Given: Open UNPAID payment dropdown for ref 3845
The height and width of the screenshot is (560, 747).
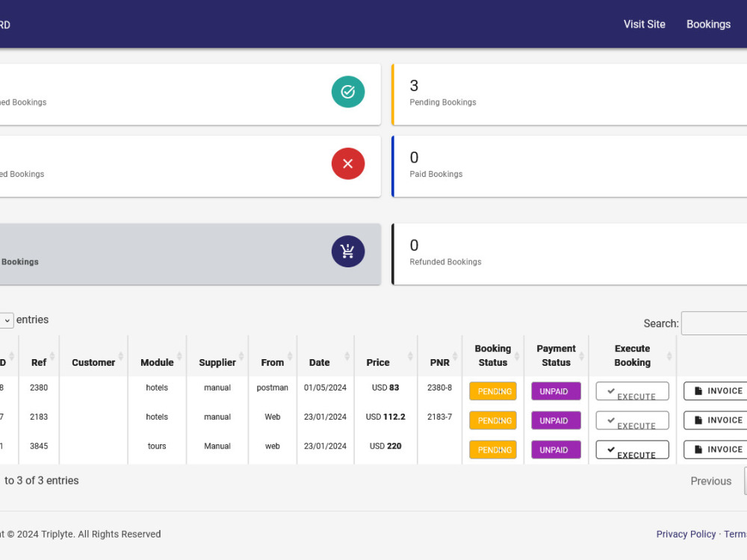Looking at the screenshot, I should click(556, 449).
